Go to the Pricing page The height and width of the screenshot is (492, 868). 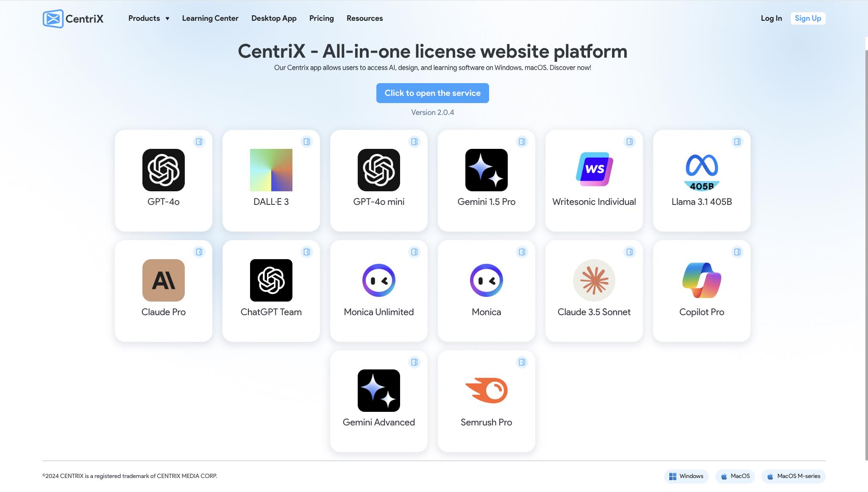(321, 18)
